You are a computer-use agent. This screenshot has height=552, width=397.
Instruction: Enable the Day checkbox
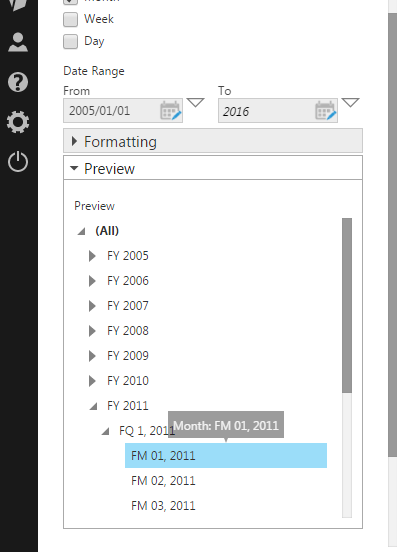click(x=70, y=42)
